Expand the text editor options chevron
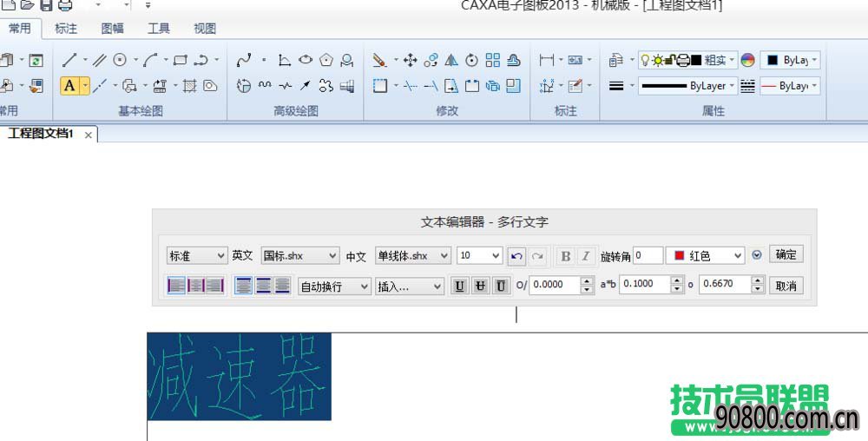868x441 pixels. pos(757,255)
